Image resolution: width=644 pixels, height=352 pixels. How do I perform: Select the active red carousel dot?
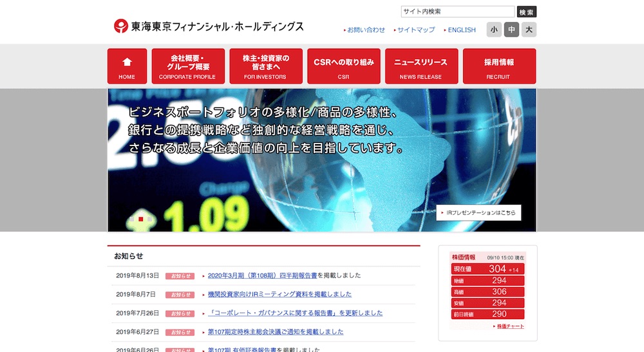coord(141,219)
